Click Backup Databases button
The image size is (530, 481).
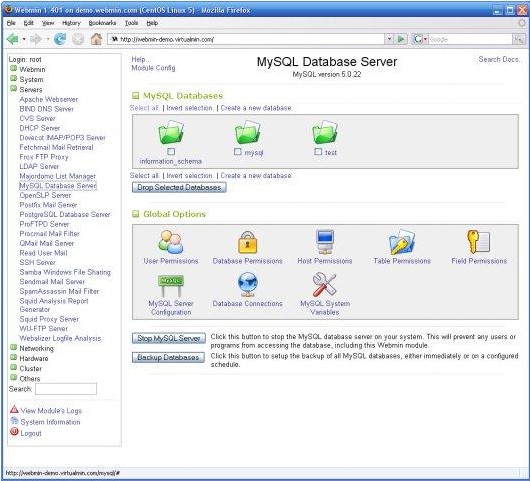point(168,357)
